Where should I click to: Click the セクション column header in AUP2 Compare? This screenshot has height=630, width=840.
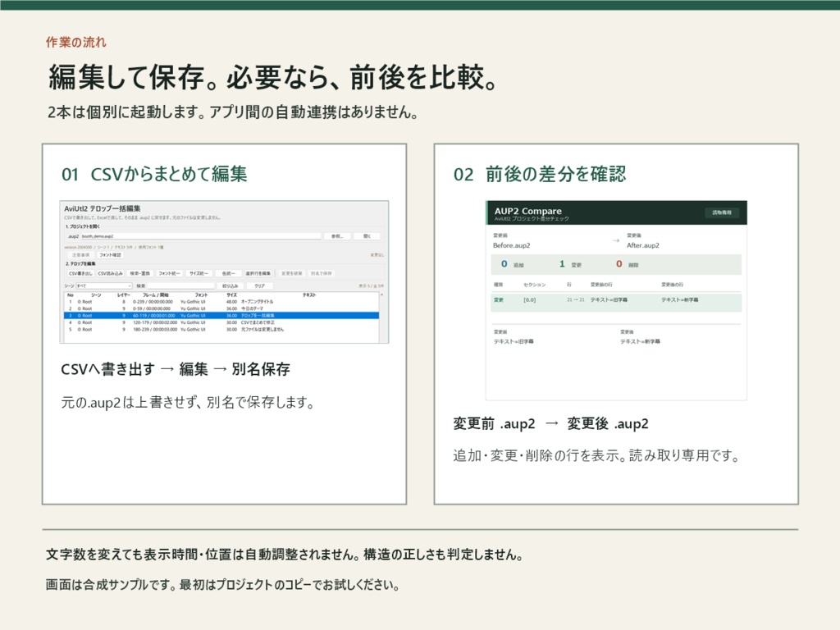tap(535, 285)
